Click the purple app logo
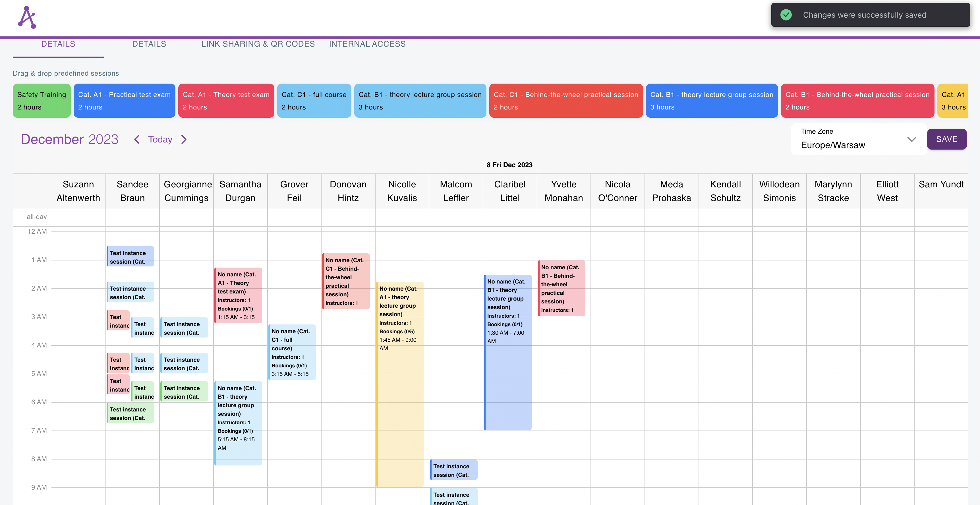Image resolution: width=980 pixels, height=505 pixels. coord(27,17)
